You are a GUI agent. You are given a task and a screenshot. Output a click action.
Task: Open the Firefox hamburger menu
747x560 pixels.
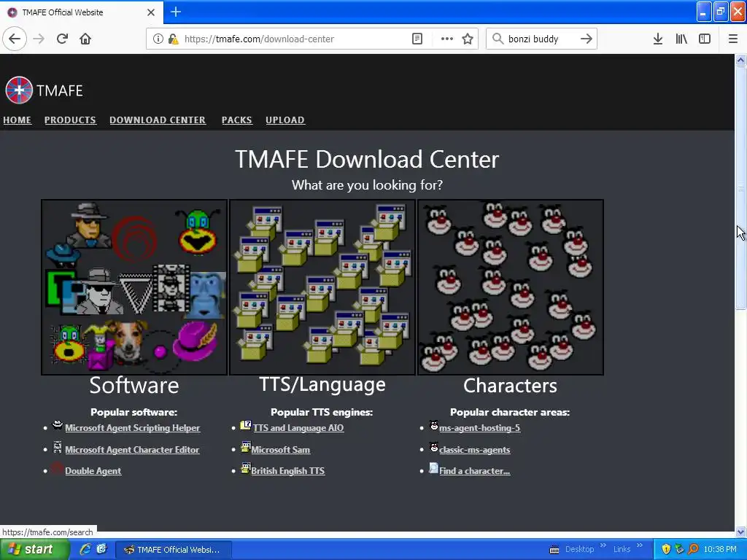[x=733, y=39]
